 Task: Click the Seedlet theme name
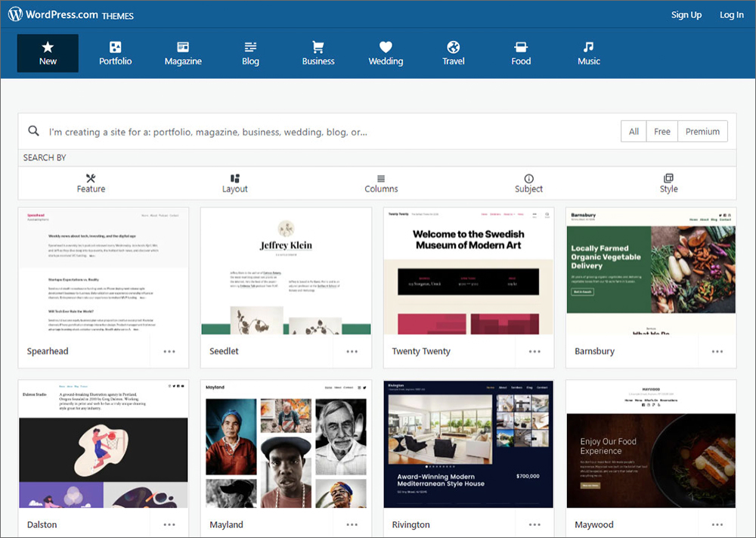pos(224,351)
